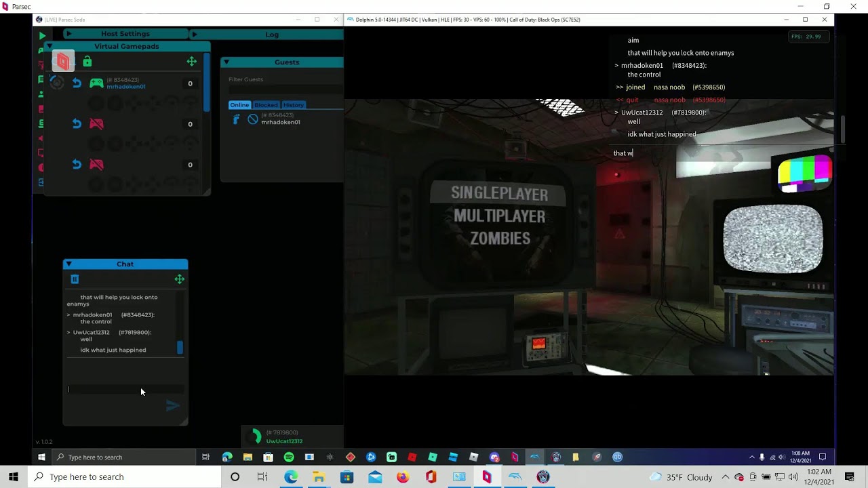Click the Xbox controller icon beside mrhadoken01's gamepad
This screenshot has height=488, width=868.
57,83
